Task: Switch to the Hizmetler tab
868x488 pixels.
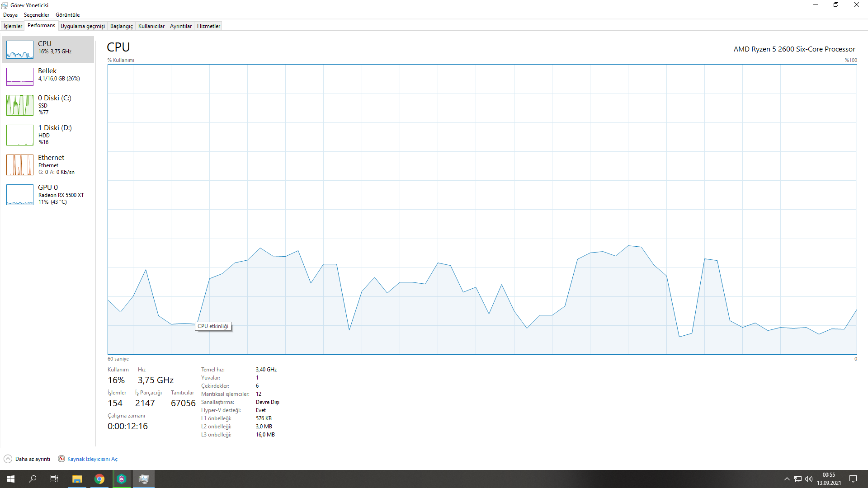Action: click(x=208, y=26)
